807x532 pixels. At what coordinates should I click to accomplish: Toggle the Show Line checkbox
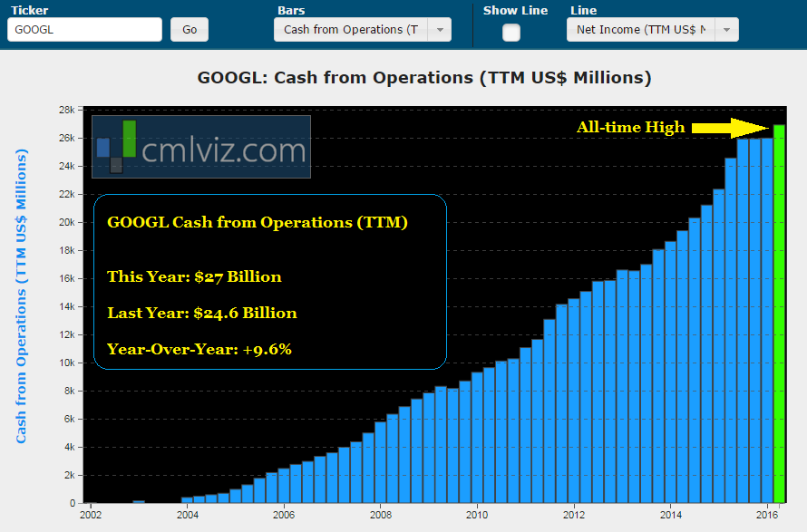[x=511, y=33]
